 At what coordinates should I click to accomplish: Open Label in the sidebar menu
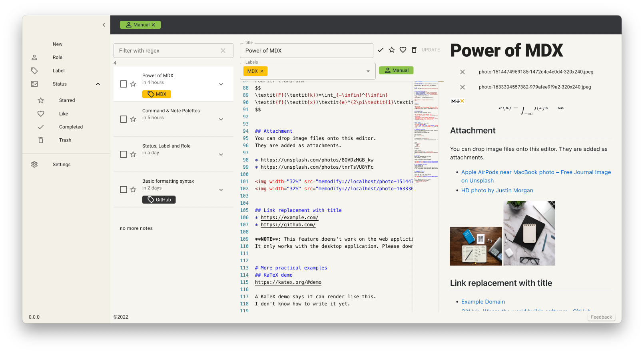tap(59, 71)
